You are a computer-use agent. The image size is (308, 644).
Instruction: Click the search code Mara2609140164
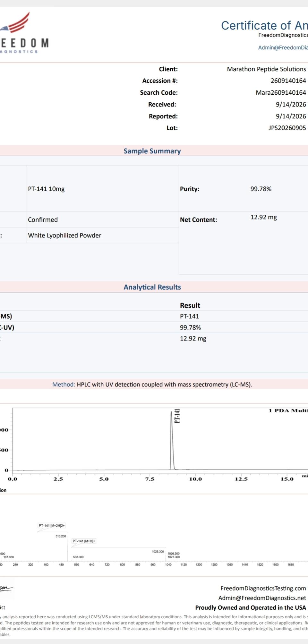[281, 92]
